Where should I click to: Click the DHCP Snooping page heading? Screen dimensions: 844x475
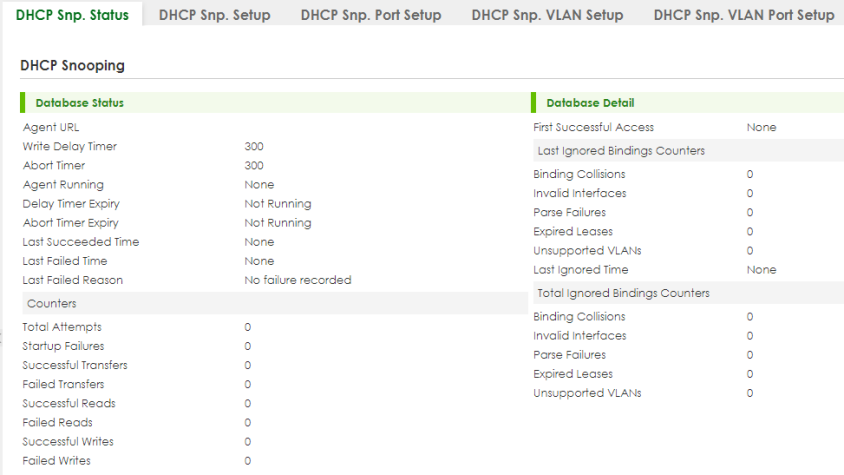73,65
